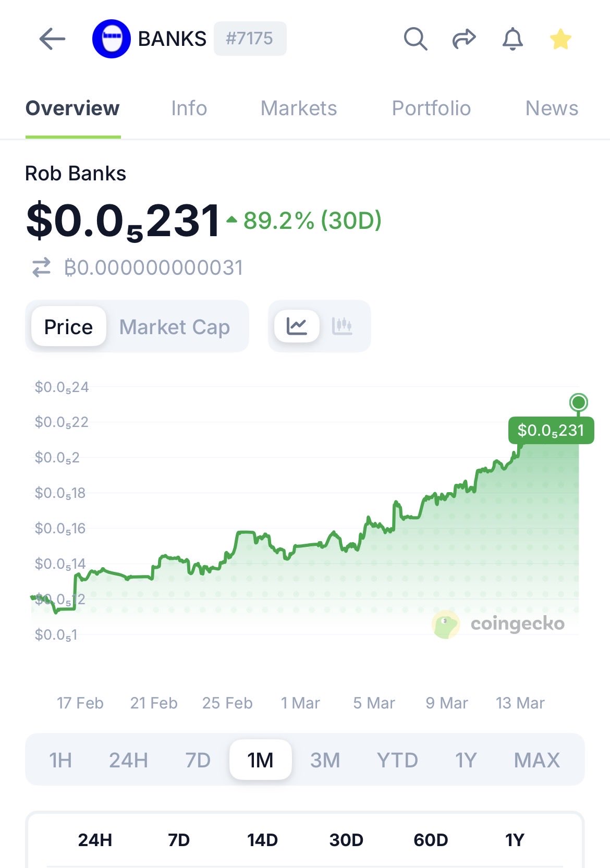Open the News tab

pyautogui.click(x=552, y=108)
